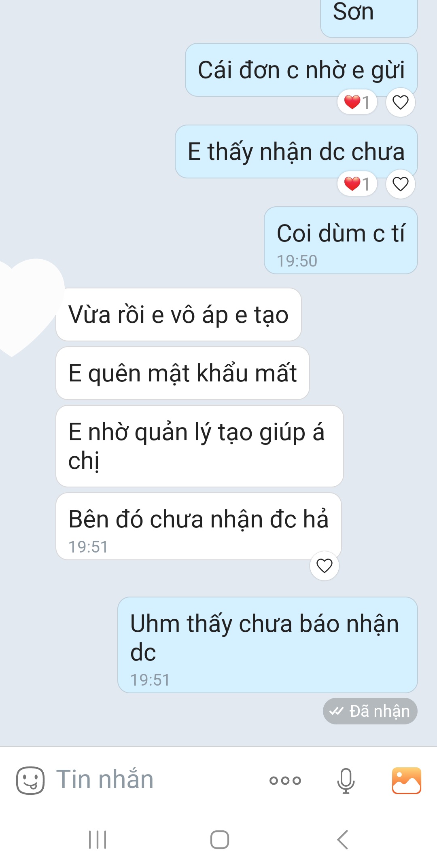The width and height of the screenshot is (437, 868).
Task: Select the 'E quên mật khẩu mất' message
Action: pos(182,373)
